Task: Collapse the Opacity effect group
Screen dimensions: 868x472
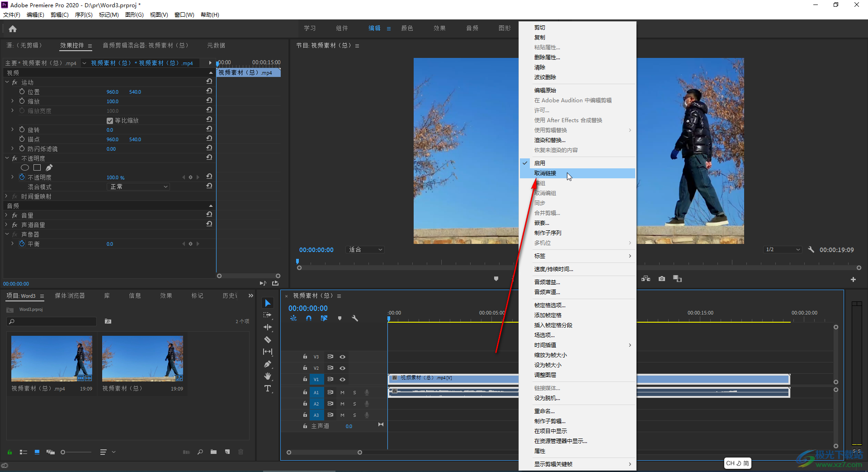Action: (x=7, y=158)
